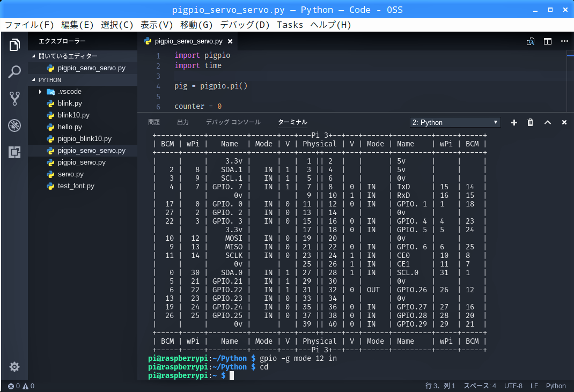
Task: Open the Source Control view
Action: point(14,99)
